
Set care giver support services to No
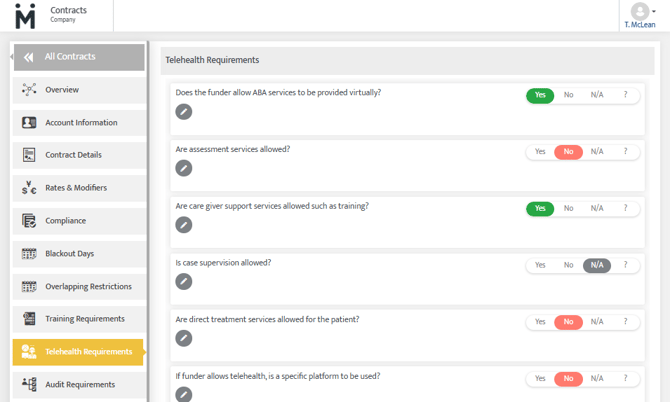[x=568, y=209]
